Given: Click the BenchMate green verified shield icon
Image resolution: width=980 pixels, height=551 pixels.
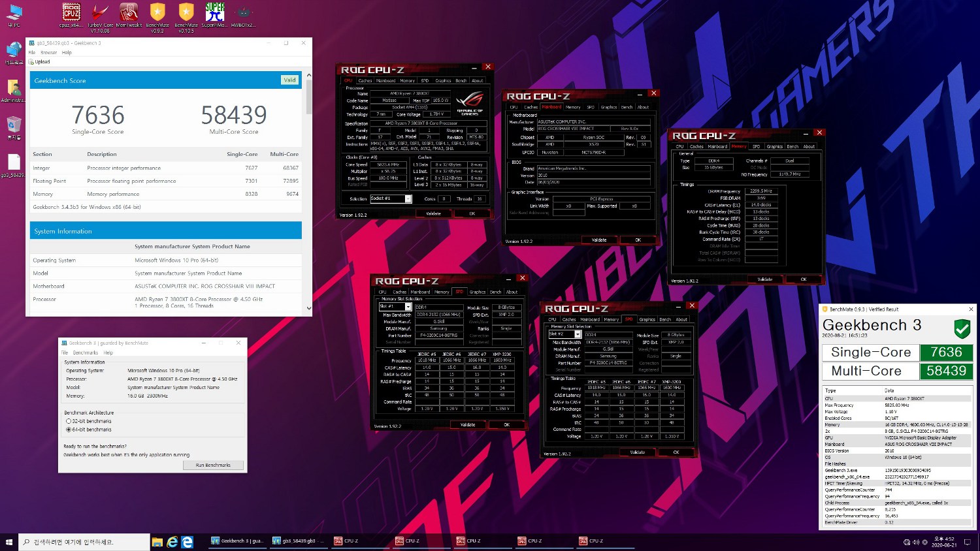Looking at the screenshot, I should click(x=962, y=328).
